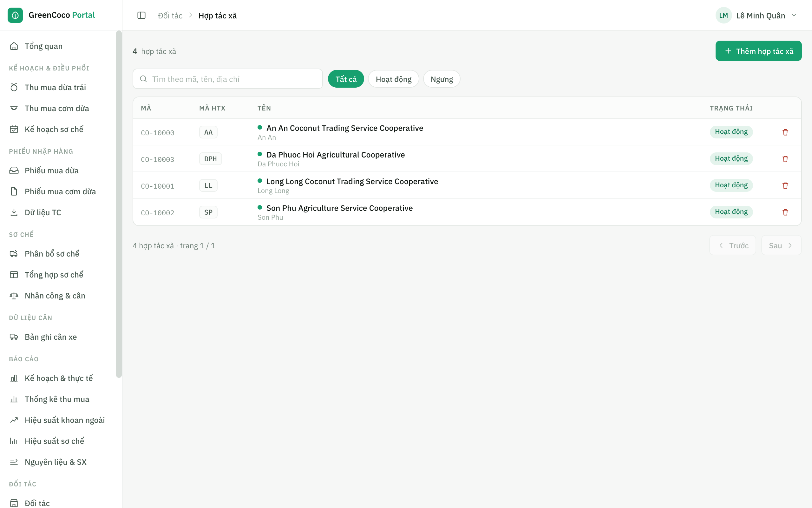Open Kế hoạch & thực tế report
The height and width of the screenshot is (508, 812).
pyautogui.click(x=58, y=378)
